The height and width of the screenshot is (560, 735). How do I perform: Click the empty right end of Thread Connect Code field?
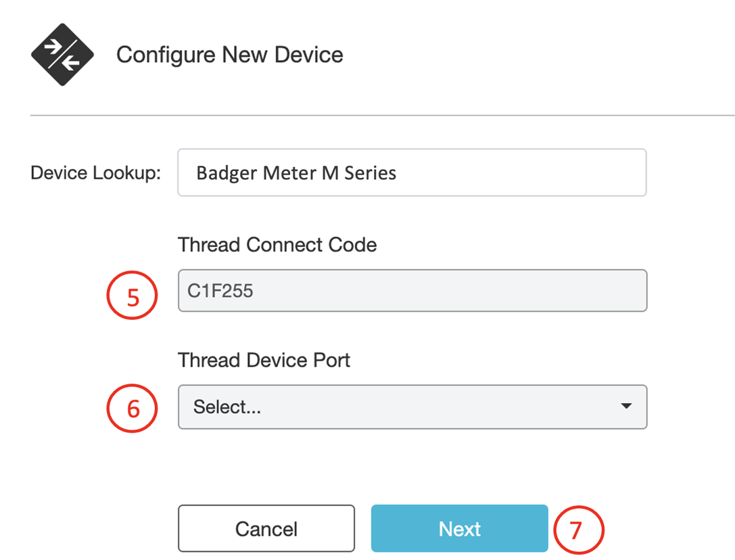595,291
